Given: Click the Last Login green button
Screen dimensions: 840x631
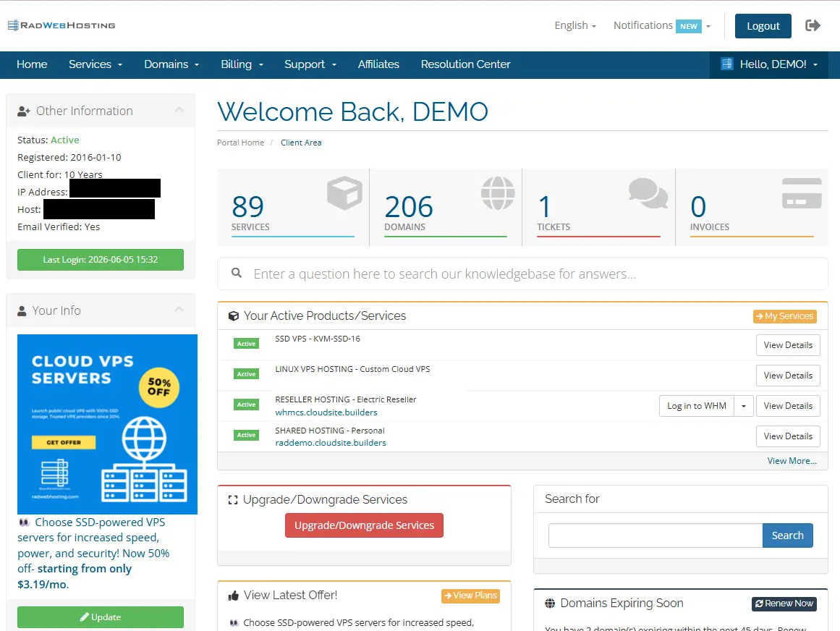Looking at the screenshot, I should pyautogui.click(x=100, y=260).
